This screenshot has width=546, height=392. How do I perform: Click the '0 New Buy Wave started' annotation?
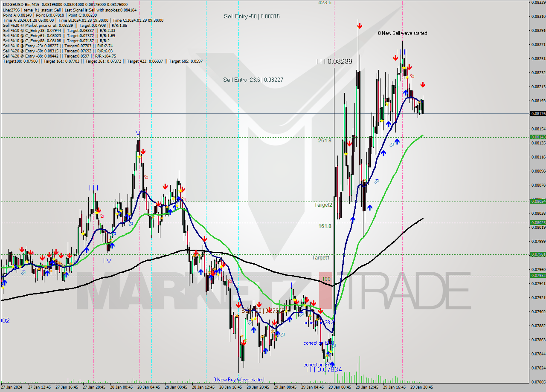[239, 379]
